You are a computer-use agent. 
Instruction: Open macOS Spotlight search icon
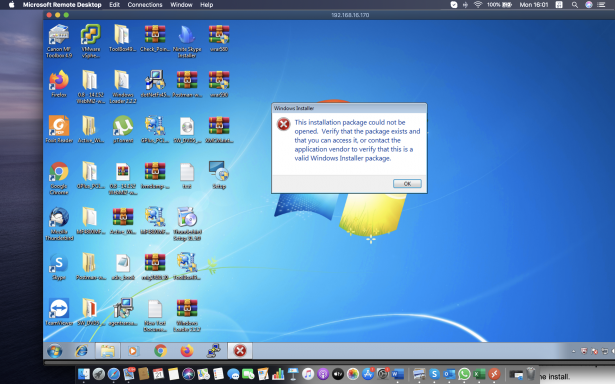[575, 5]
